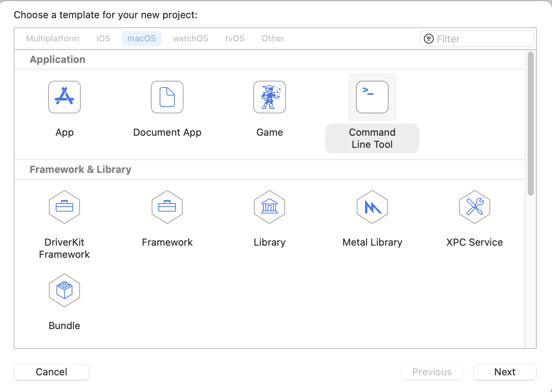Select the Framework toolbox icon
Screen dimensions: 552x392
(167, 207)
